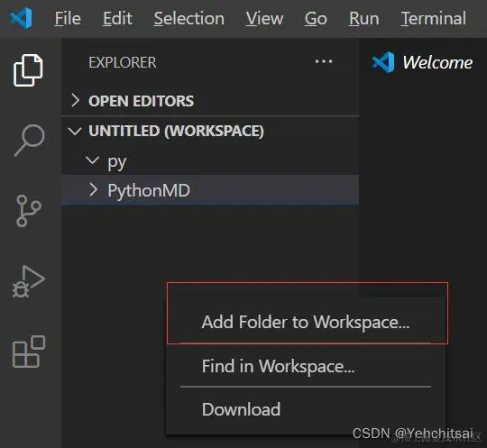487x448 pixels.
Task: Open the Explorer view in activity bar
Action: pos(28,70)
